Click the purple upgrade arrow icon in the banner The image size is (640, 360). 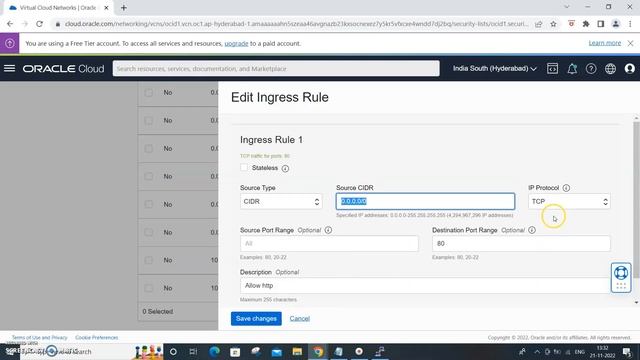coord(9,43)
